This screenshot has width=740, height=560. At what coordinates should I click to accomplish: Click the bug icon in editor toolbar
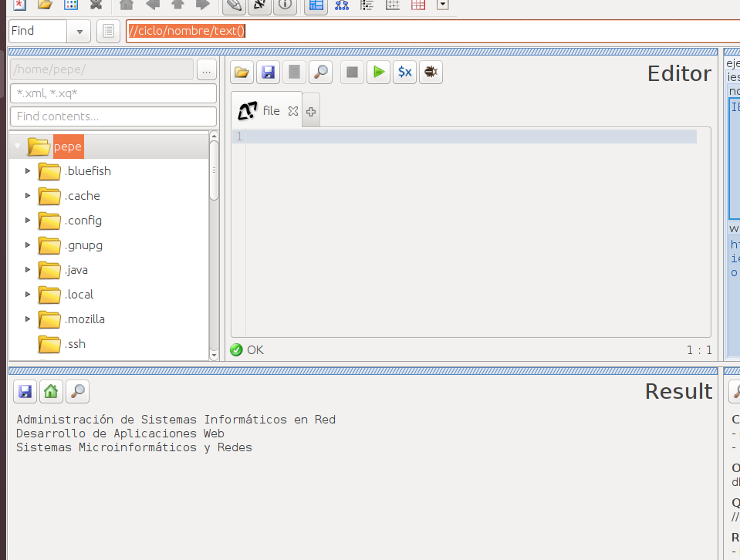[431, 73]
